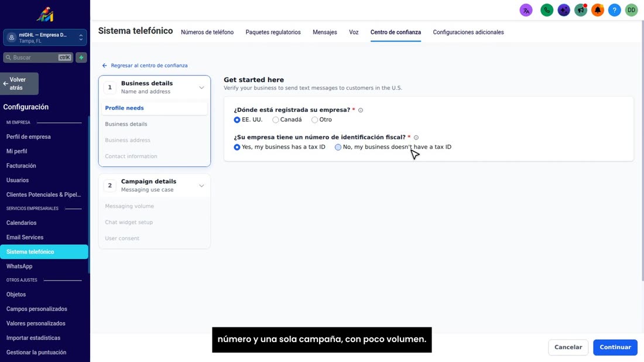
Task: Select EE. UU. as registration country
Action: point(237,120)
